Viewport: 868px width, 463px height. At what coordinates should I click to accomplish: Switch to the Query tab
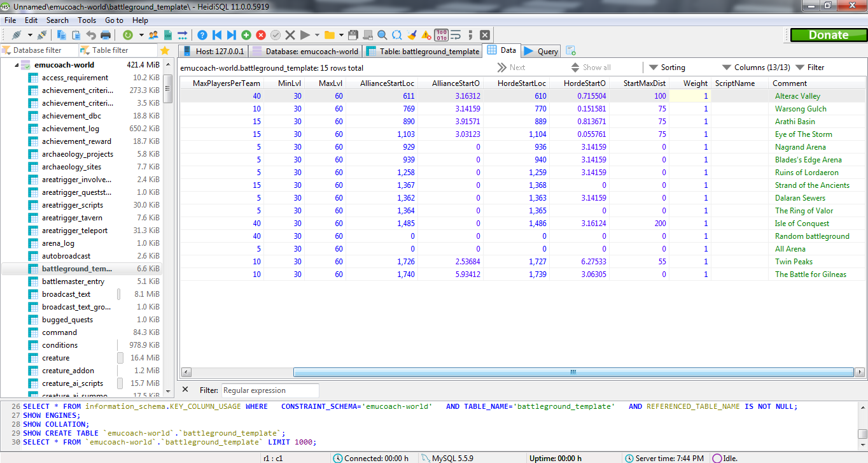[x=541, y=51]
